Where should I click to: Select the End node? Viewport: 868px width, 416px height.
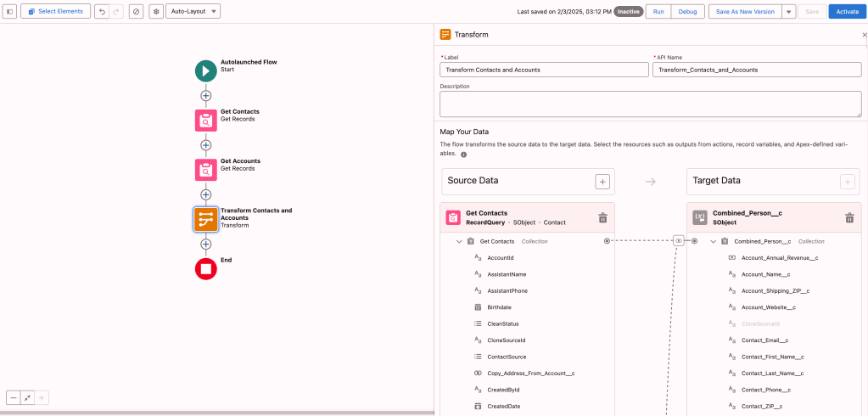click(206, 268)
